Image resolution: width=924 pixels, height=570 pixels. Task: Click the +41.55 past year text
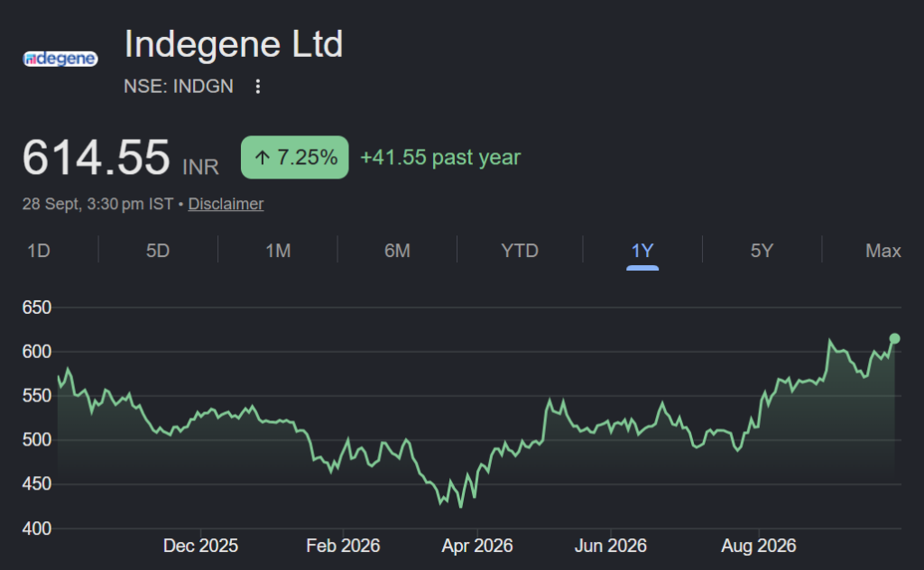pyautogui.click(x=440, y=157)
